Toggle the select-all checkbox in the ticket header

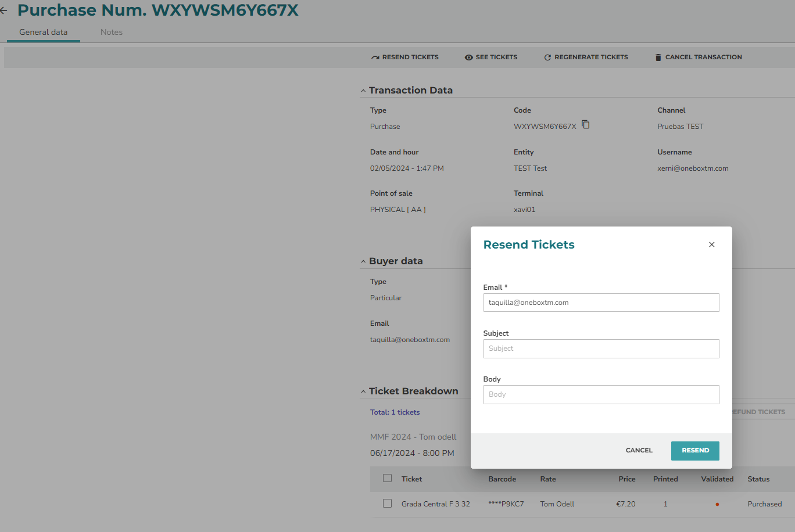tap(388, 479)
